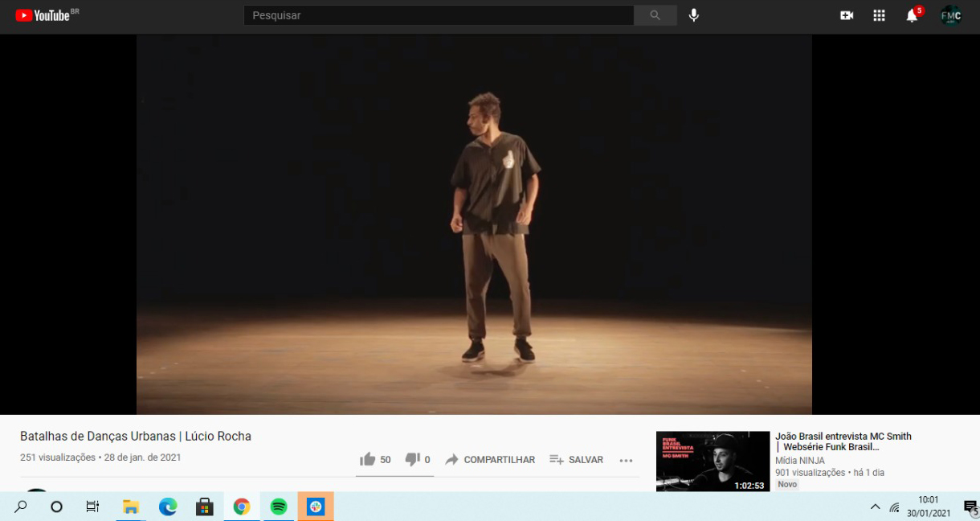The height and width of the screenshot is (521, 980).
Task: Click COMPARTILHAR to share the video
Action: point(490,460)
